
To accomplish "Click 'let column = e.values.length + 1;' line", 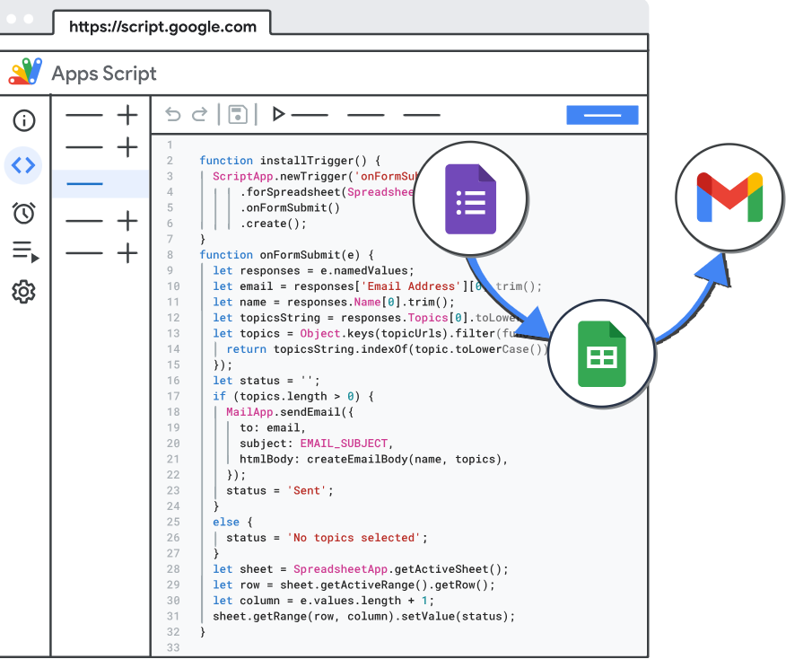I will 324,601.
